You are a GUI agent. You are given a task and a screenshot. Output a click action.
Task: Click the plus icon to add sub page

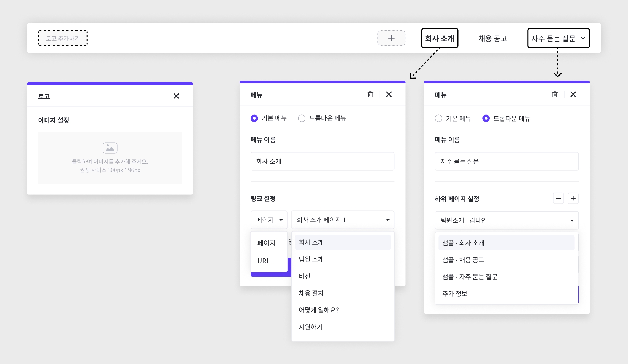(573, 198)
